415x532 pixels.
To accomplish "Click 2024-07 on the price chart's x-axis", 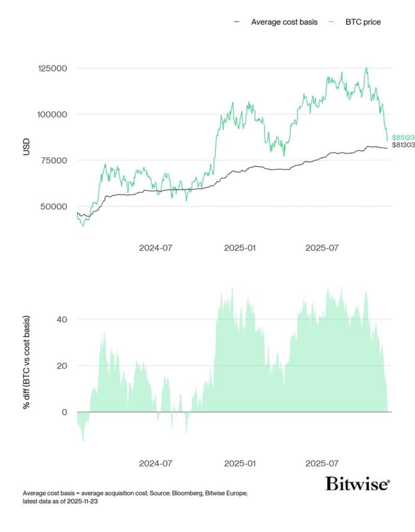I will click(155, 248).
